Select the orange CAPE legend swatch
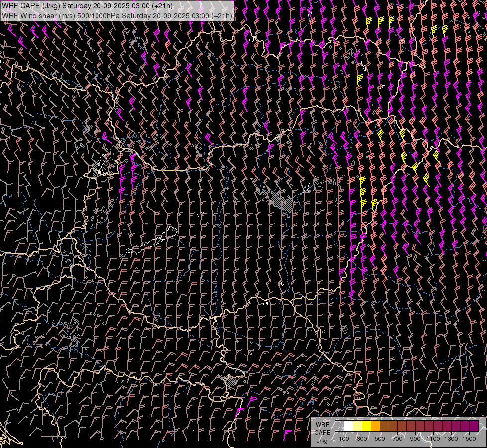The height and width of the screenshot is (448, 487). point(375,426)
